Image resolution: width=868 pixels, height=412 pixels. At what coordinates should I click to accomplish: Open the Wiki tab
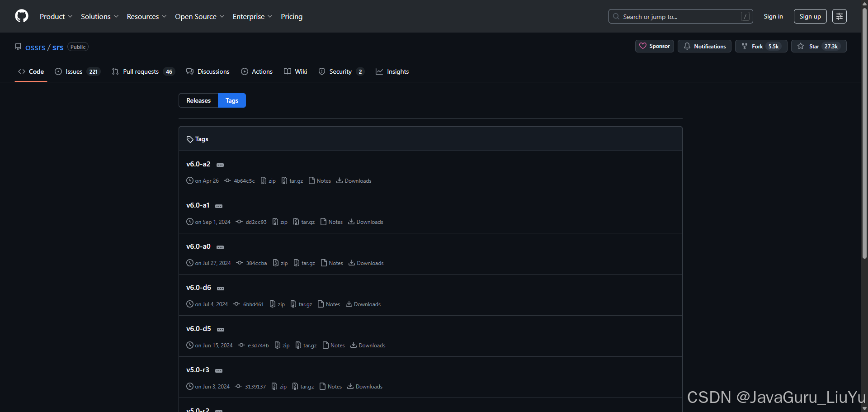(x=296, y=71)
